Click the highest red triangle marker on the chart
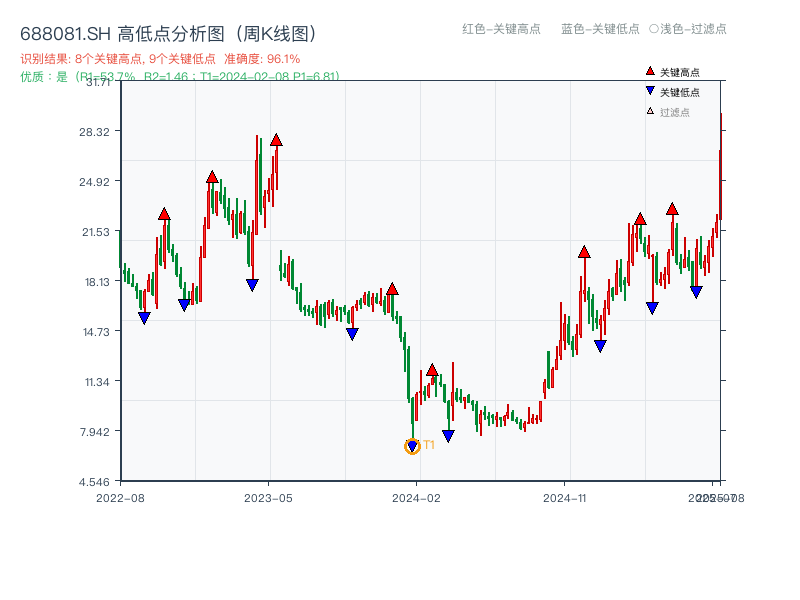The height and width of the screenshot is (600, 800). 275,141
